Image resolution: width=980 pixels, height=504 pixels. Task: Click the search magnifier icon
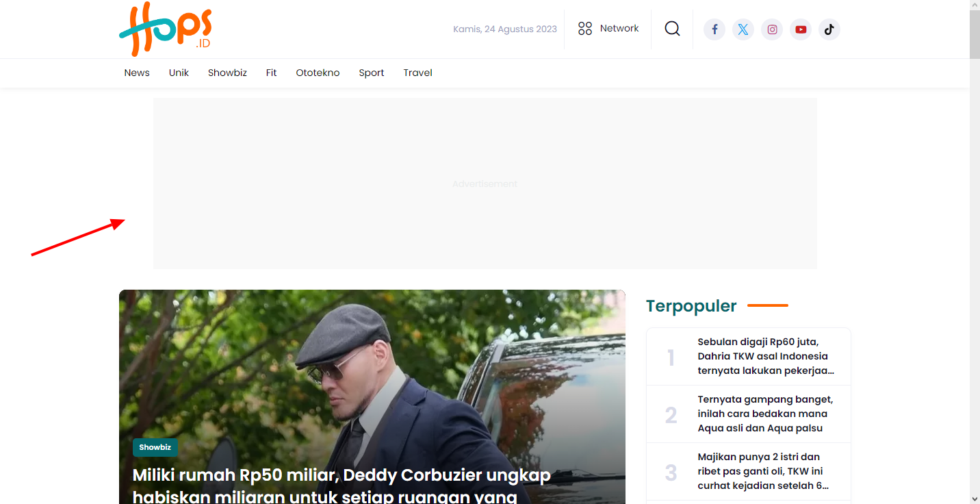[672, 29]
